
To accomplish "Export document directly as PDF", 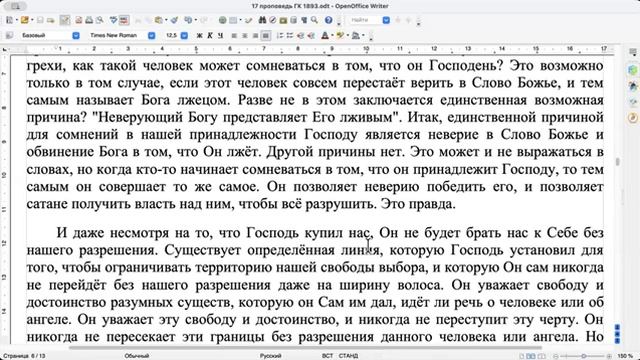I will (x=78, y=20).
